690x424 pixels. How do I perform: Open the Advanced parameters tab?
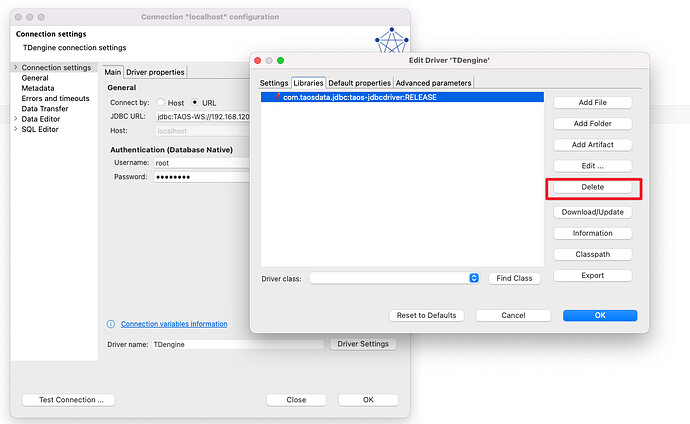(433, 82)
